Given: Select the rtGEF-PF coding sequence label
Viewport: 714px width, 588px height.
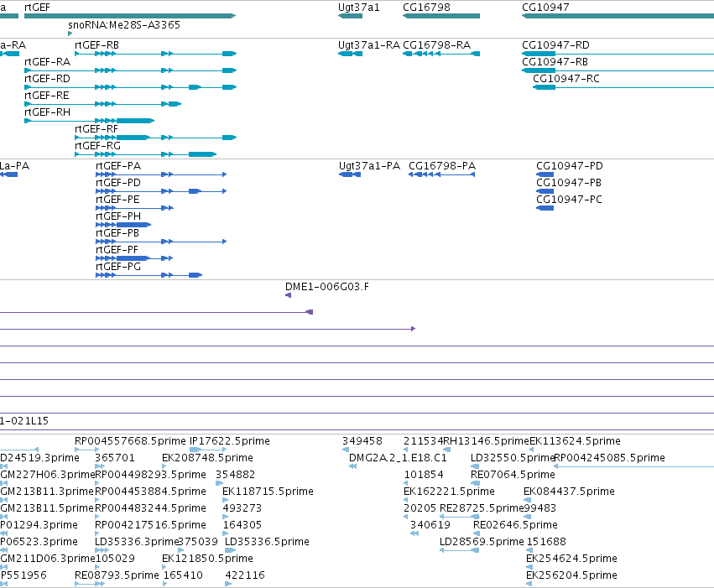Looking at the screenshot, I should (x=117, y=250).
